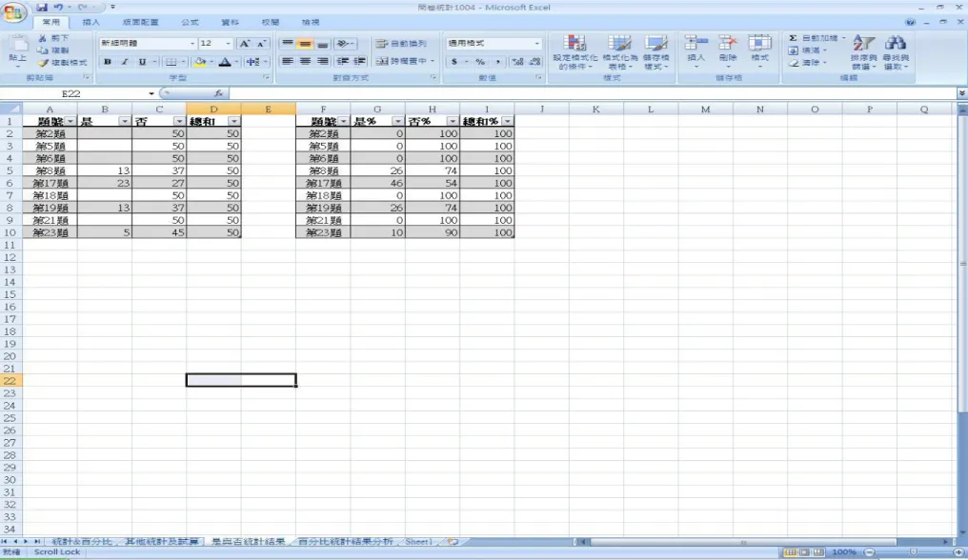Open filter dropdown in cell A1 header
The image size is (968, 560).
[71, 122]
